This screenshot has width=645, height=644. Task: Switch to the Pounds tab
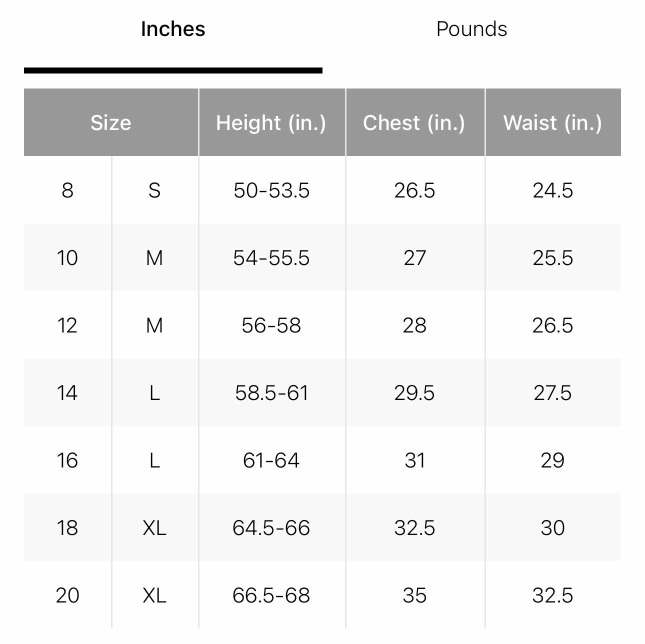(471, 29)
